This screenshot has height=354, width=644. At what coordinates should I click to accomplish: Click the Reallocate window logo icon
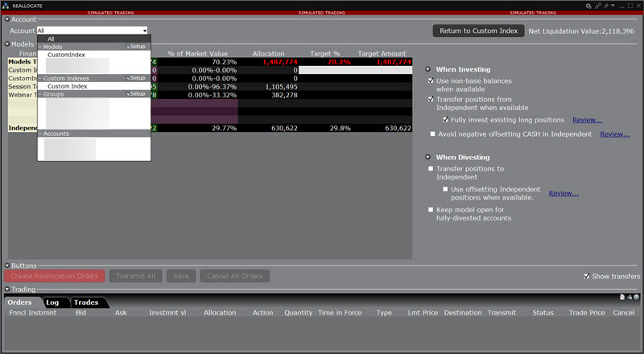[6, 6]
